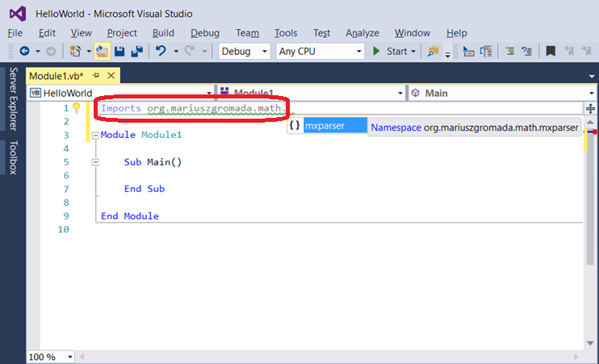This screenshot has height=364, width=599.
Task: Click the Visual Studio logo icon
Action: click(x=18, y=15)
